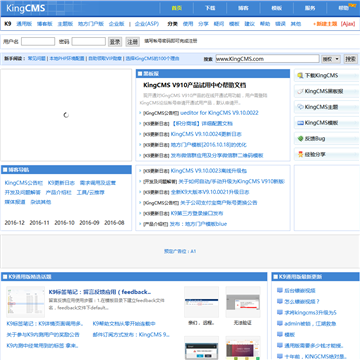Image resolution: width=360 pixels, height=360 pixels.
Task: Go to the 首页 top menu item
Action: pos(176,8)
